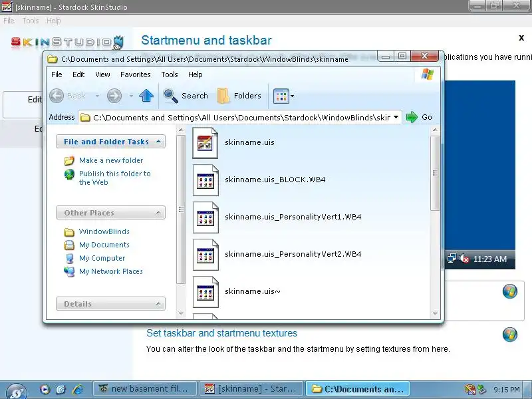Switch to C:\Documents an... taskbar button
The image size is (532, 399).
358,389
